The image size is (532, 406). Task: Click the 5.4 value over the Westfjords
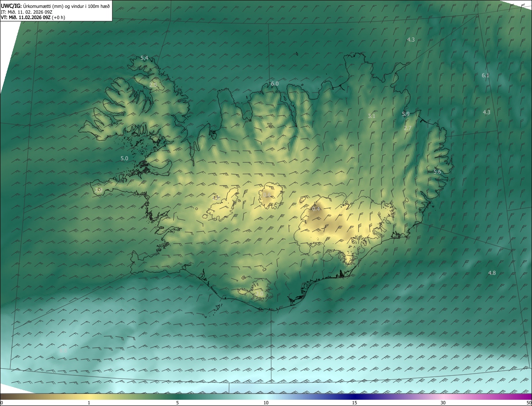[144, 58]
